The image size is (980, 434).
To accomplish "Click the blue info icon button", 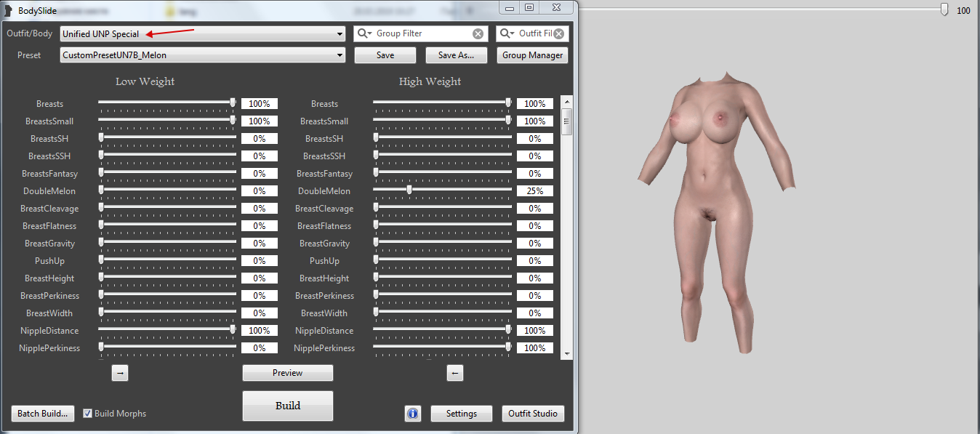I will tap(413, 414).
